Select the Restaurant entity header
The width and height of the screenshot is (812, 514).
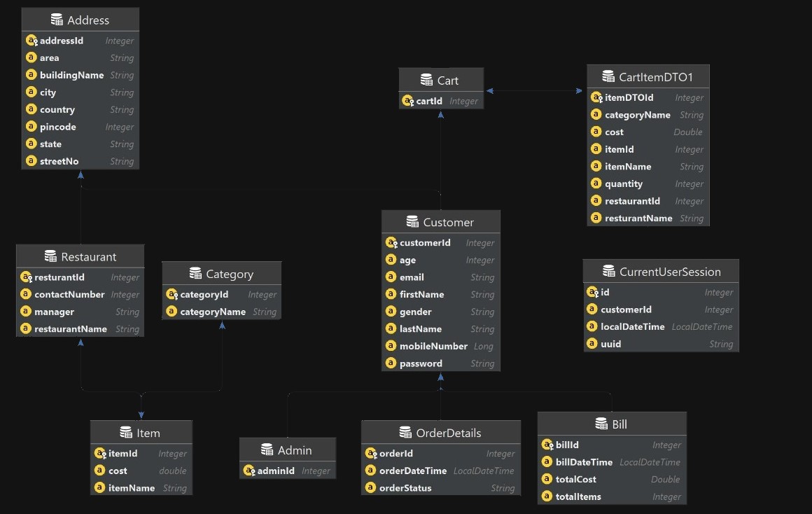tap(80, 256)
